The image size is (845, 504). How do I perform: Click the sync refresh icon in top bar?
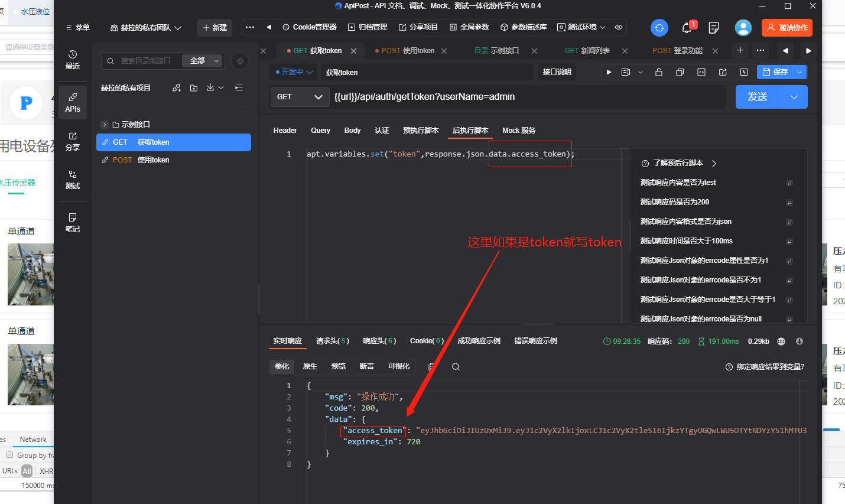click(x=659, y=27)
